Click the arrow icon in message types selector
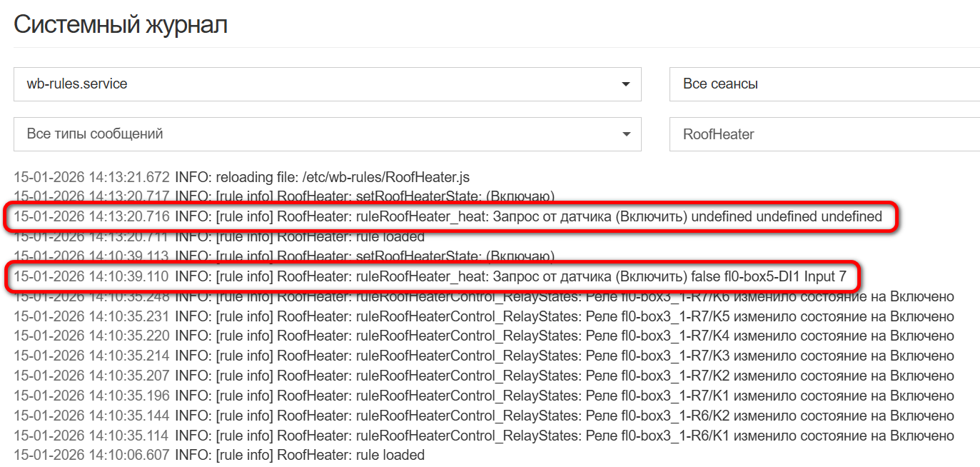The image size is (980, 467). pyautogui.click(x=626, y=134)
